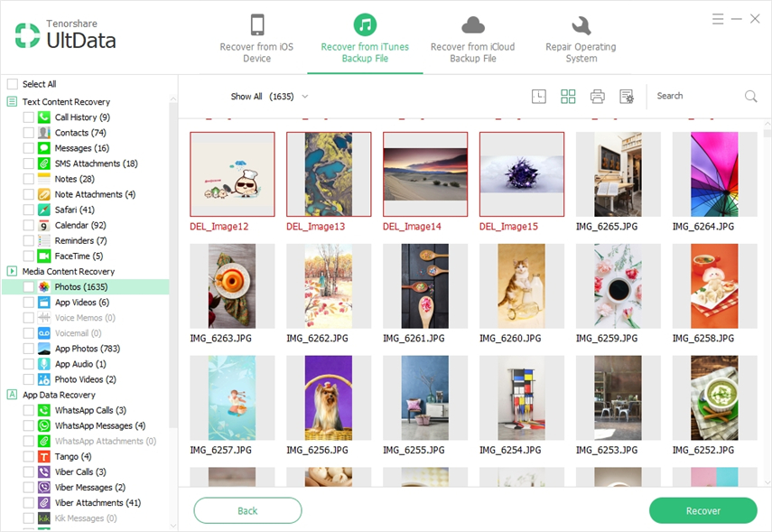772x532 pixels.
Task: Check the Select All checkbox
Action: pyautogui.click(x=13, y=84)
